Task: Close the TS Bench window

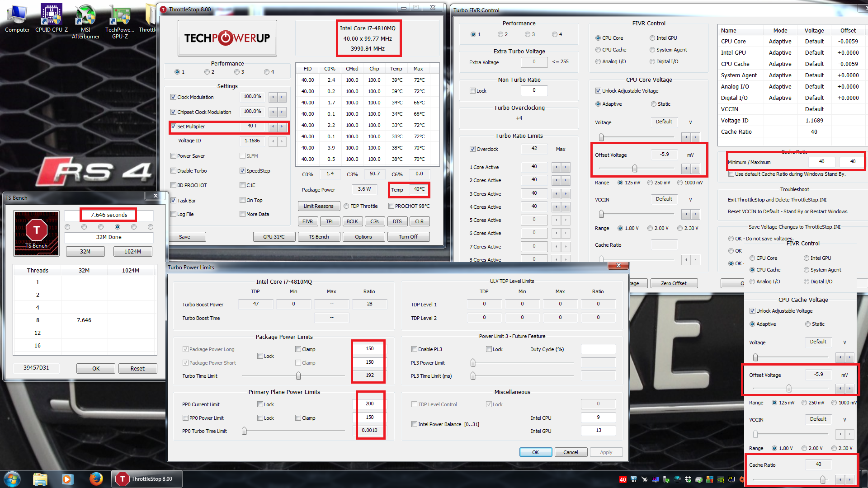Action: (x=156, y=196)
